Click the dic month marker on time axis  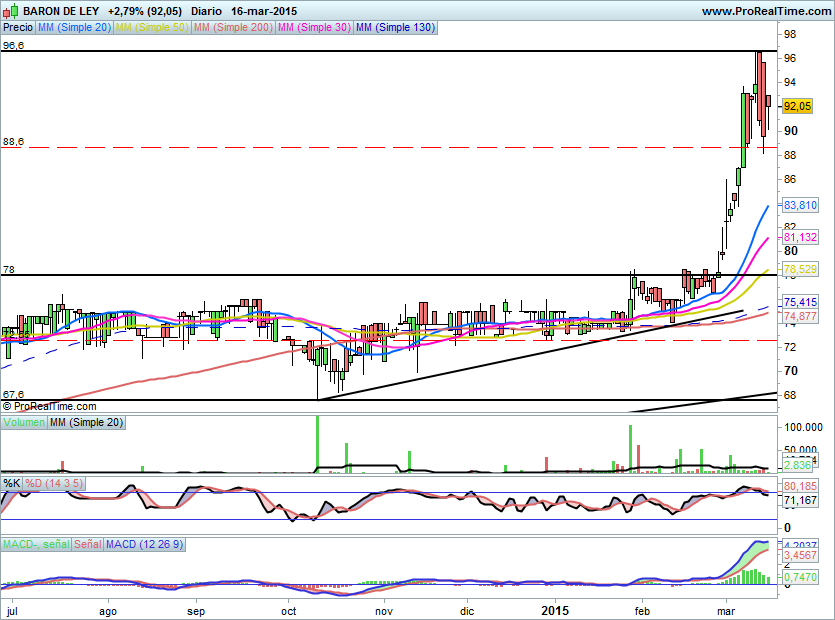click(467, 611)
